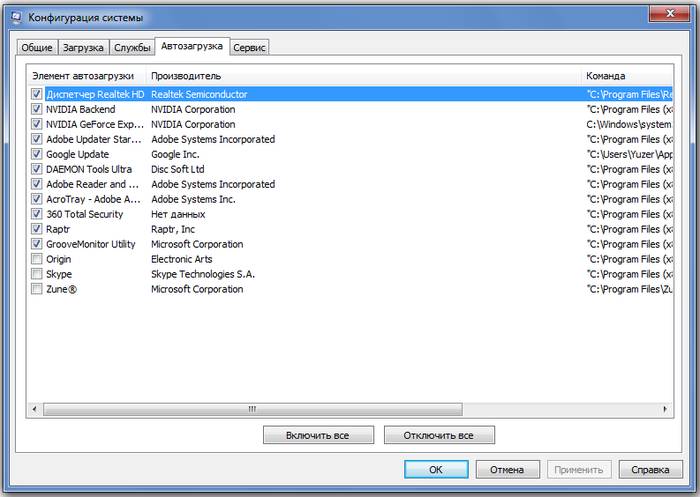
Task: Click the Отключить все button
Action: point(439,436)
